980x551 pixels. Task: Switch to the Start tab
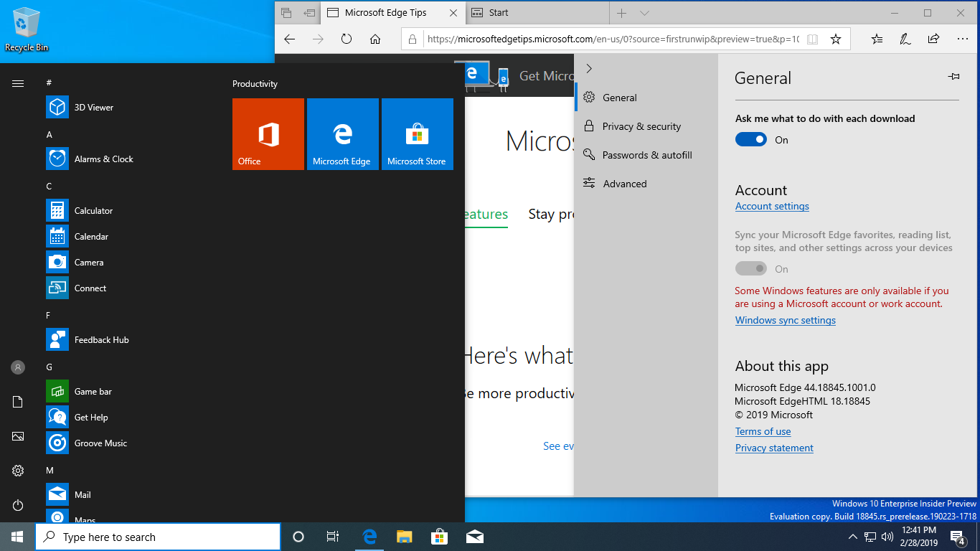coord(537,13)
